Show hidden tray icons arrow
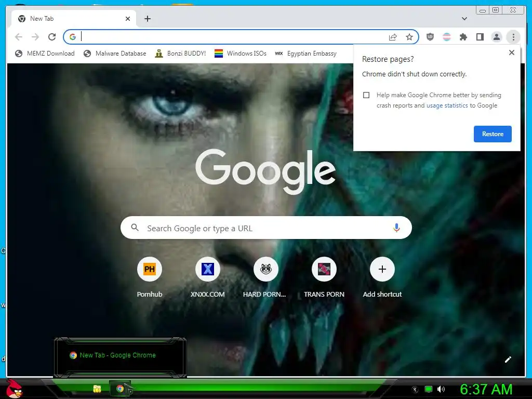The width and height of the screenshot is (532, 399). click(x=415, y=390)
